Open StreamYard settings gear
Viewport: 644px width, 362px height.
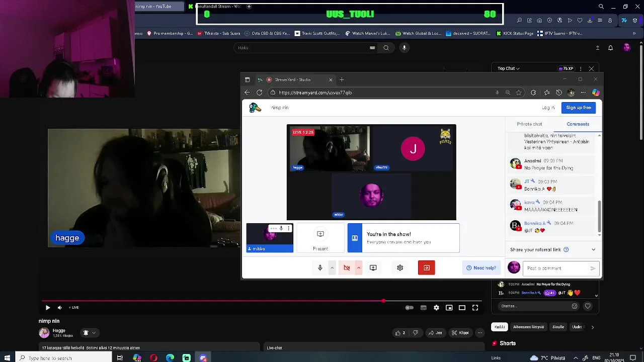click(400, 268)
